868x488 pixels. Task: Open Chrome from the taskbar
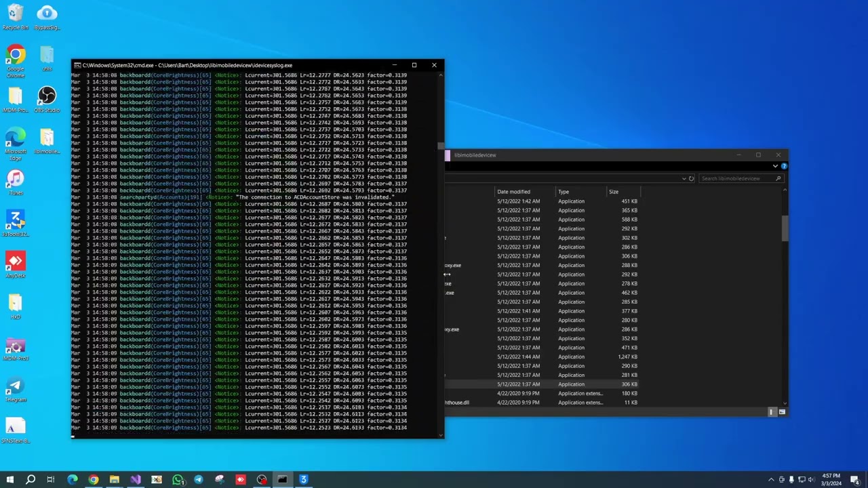(x=94, y=480)
